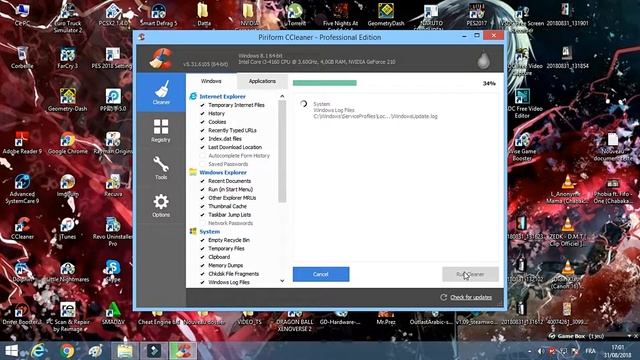Click the volume icon in system tray
Viewport: 640px width, 360px height.
[540, 351]
